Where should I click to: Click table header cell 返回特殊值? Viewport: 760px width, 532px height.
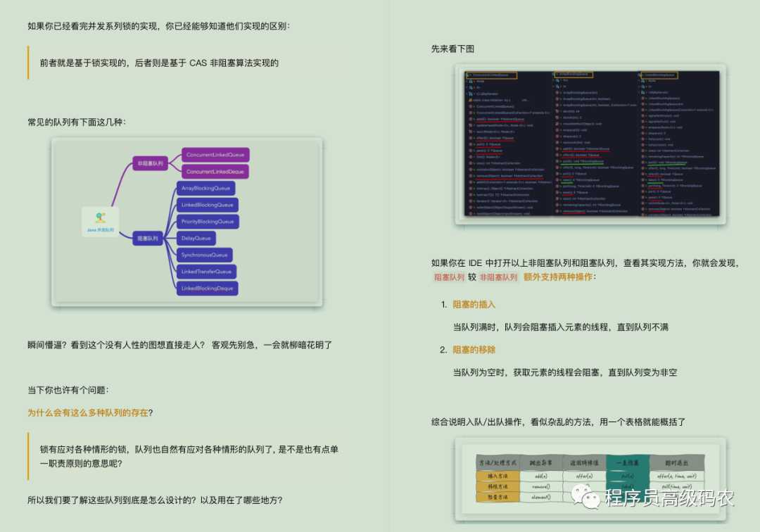(585, 463)
